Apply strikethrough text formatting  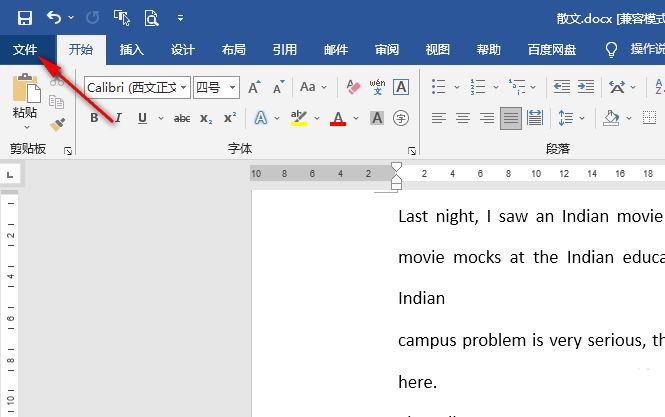tap(182, 118)
